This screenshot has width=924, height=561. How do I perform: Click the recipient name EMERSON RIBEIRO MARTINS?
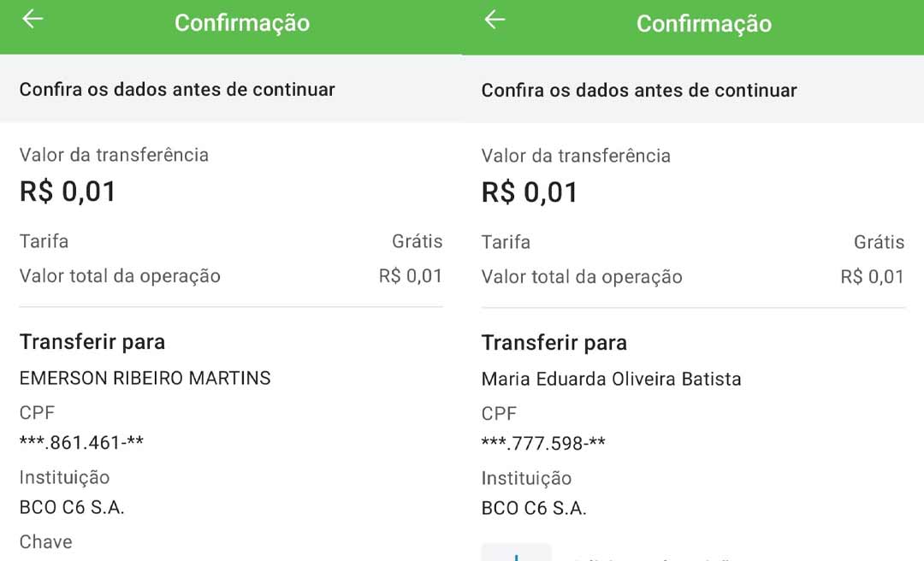point(145,378)
